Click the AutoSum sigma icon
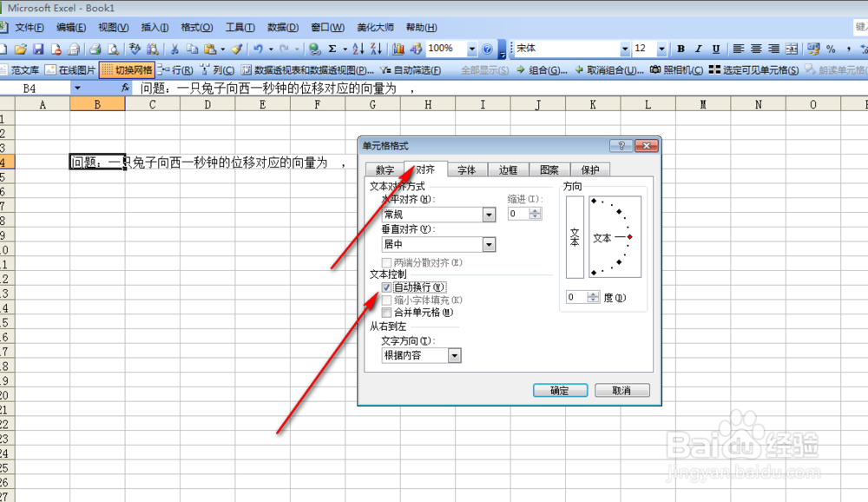 (332, 50)
